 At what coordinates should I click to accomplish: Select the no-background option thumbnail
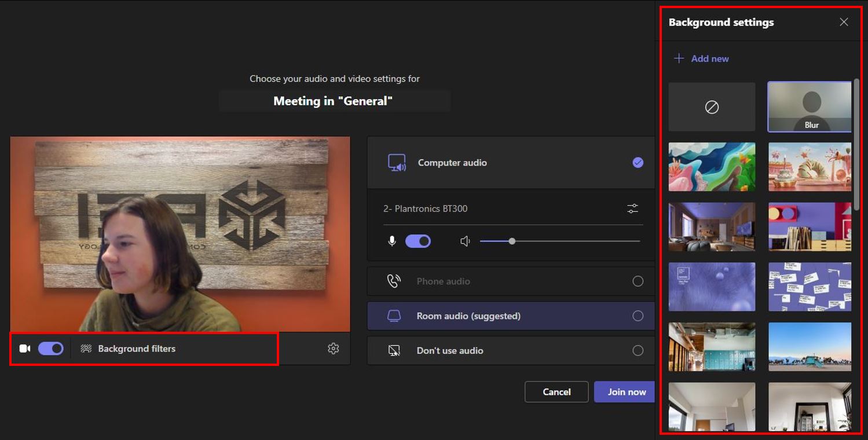tap(712, 107)
